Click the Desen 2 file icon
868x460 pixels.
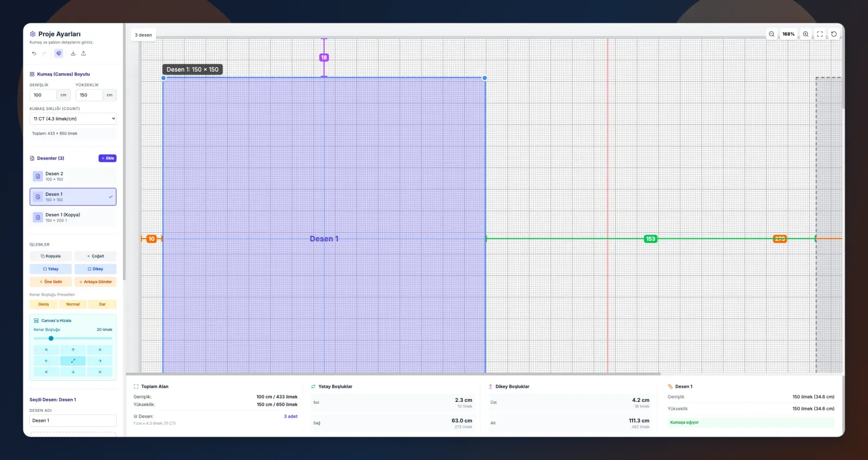38,176
